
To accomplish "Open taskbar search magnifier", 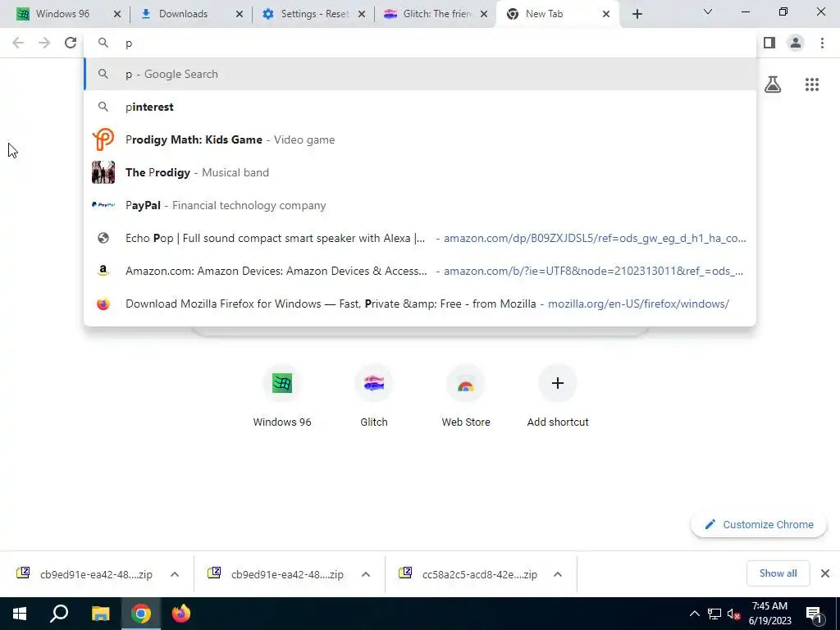I will pos(59,614).
